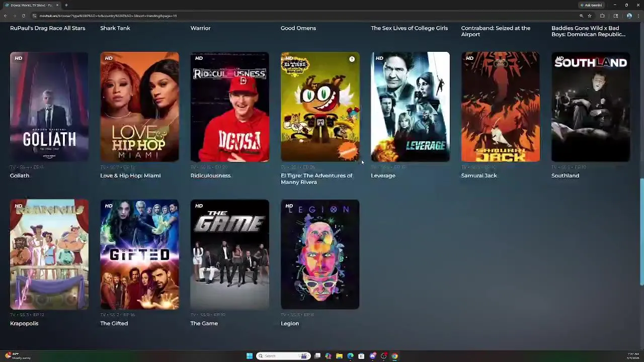This screenshot has height=362, width=644.
Task: Click the Ask Gemini button
Action: 591,5
